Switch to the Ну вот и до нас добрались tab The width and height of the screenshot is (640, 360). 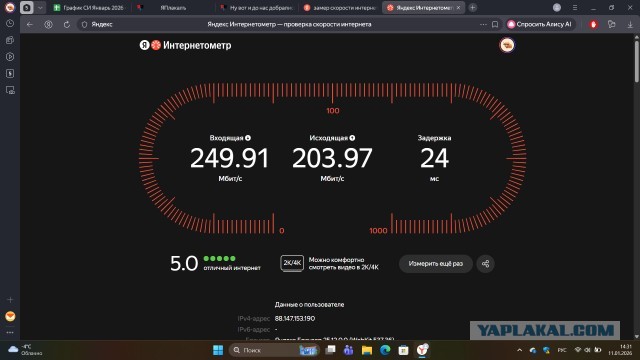pos(257,8)
